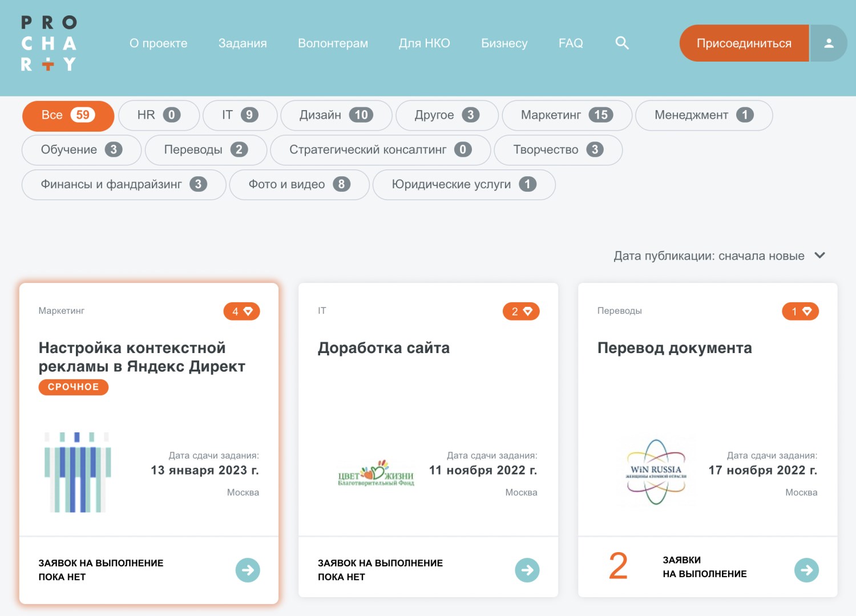Image resolution: width=856 pixels, height=616 pixels.
Task: Click the СРОЧНОЕ badge on the urgent task
Action: pyautogui.click(x=73, y=387)
